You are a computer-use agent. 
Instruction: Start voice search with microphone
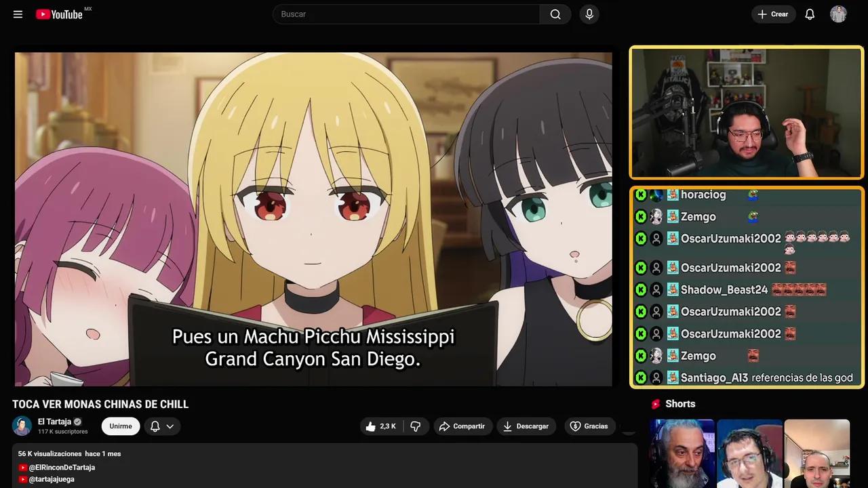(589, 14)
